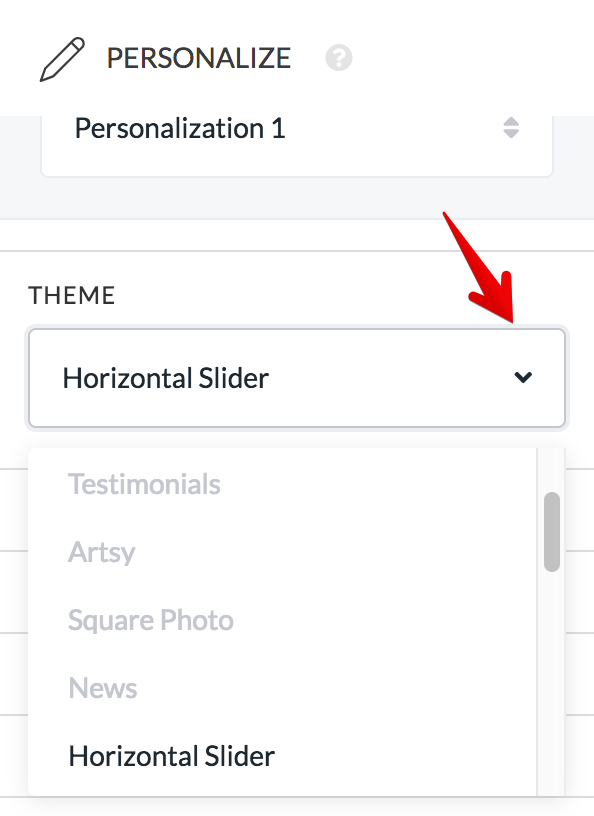The width and height of the screenshot is (594, 816).
Task: Click the up triangle of Personalization selector
Action: [x=511, y=121]
